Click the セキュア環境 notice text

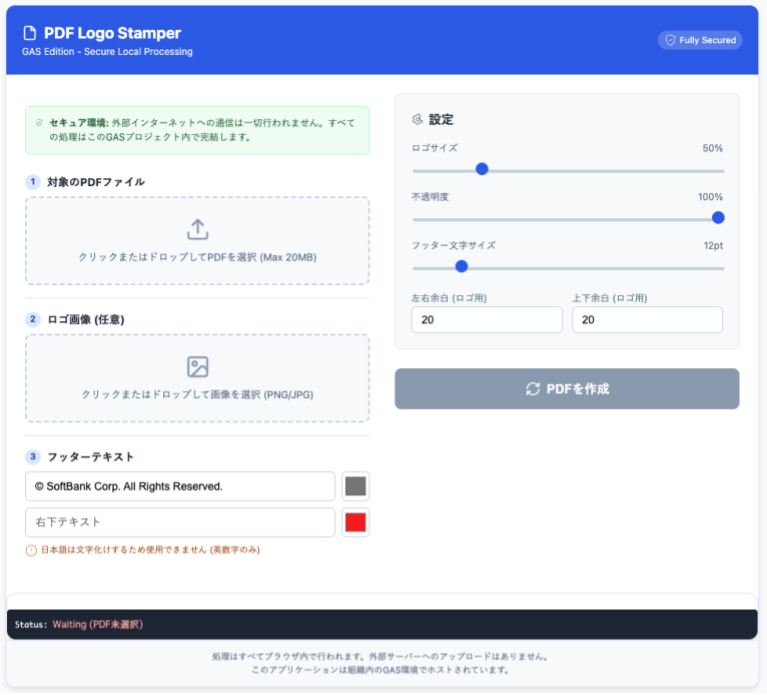(x=202, y=130)
